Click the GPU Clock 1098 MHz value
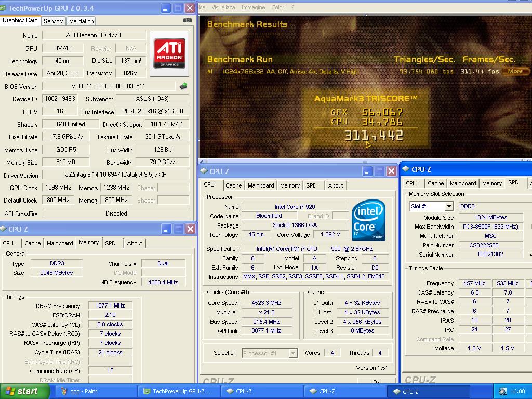 pos(58,188)
